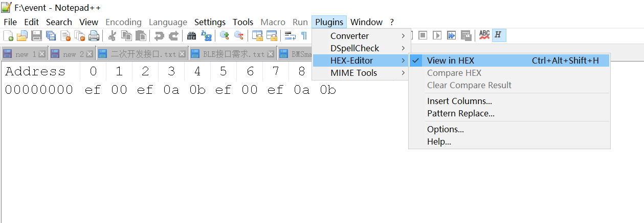This screenshot has width=644, height=223.
Task: Select hex byte 0b under column 4
Action: click(x=197, y=90)
